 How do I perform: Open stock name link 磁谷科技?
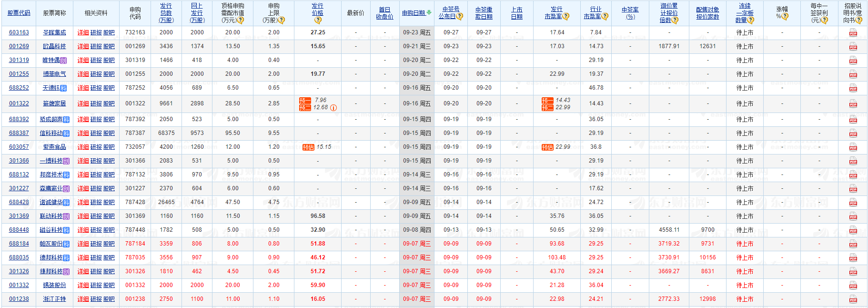[51, 230]
